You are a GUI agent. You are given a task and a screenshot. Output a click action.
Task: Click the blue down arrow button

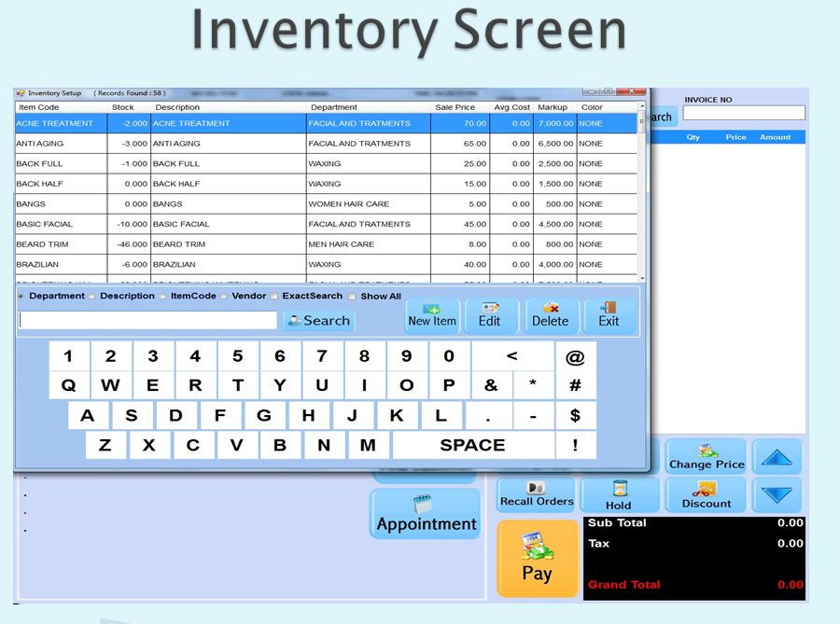click(x=777, y=495)
